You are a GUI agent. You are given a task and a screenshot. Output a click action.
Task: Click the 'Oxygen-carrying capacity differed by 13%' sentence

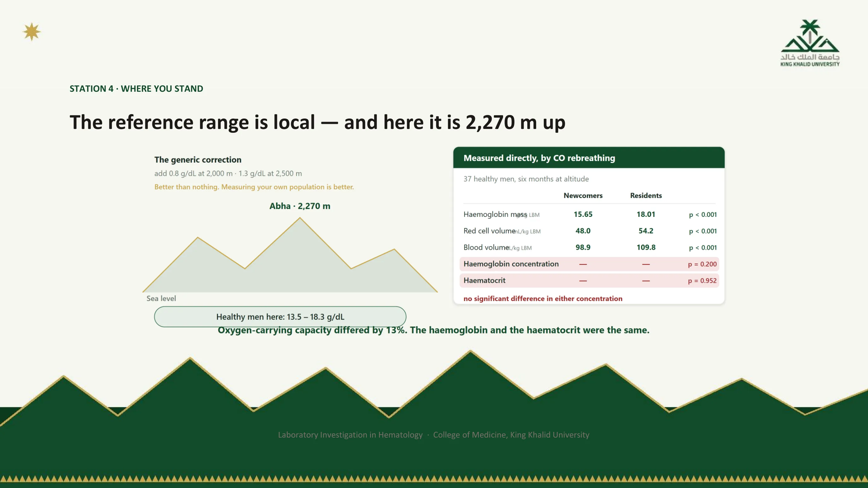433,330
